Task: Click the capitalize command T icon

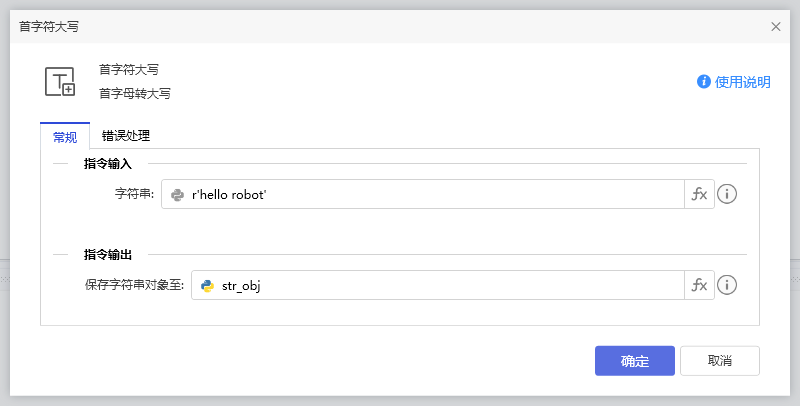Action: click(x=60, y=81)
